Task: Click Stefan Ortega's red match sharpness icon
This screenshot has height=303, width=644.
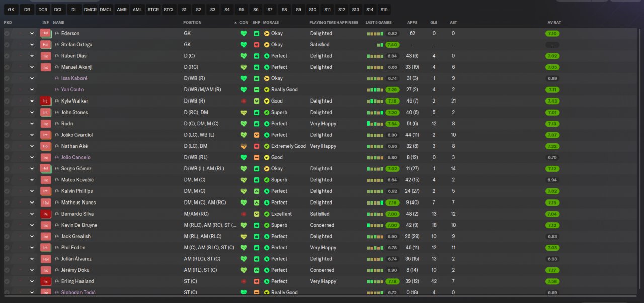Action: (256, 45)
